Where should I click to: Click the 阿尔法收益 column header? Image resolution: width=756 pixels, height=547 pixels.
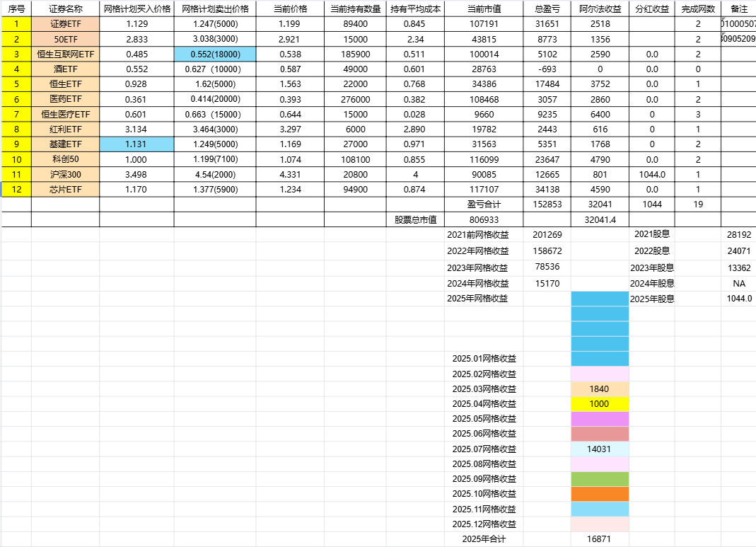600,9
